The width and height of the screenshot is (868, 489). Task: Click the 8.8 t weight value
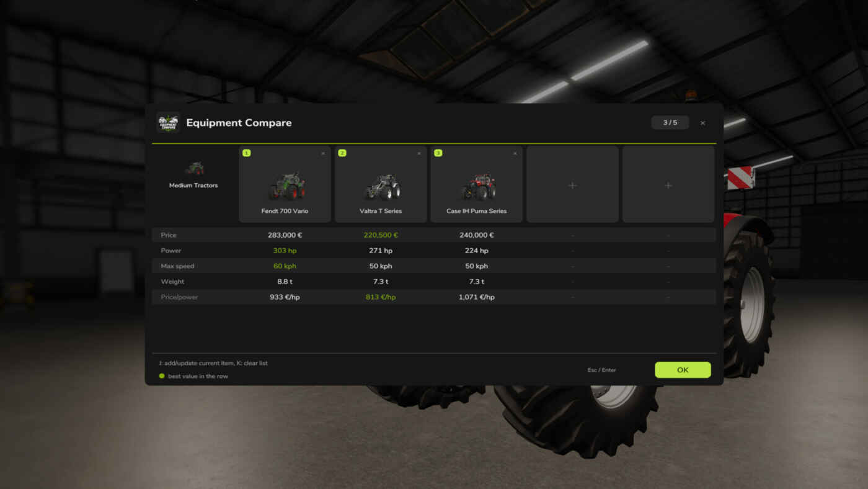tap(285, 282)
